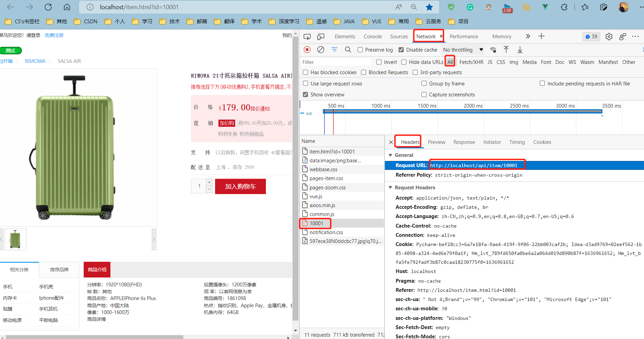
Task: Collapse the General section
Action: 390,155
